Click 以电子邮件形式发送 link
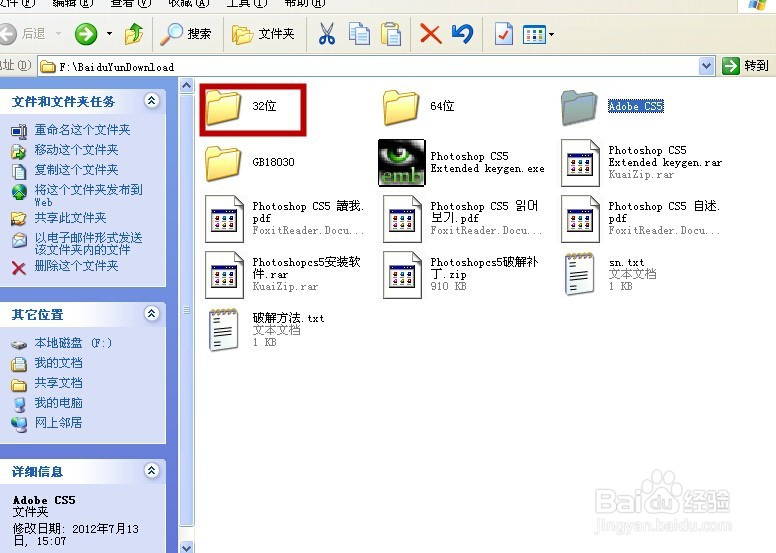776x553 pixels. click(x=88, y=244)
